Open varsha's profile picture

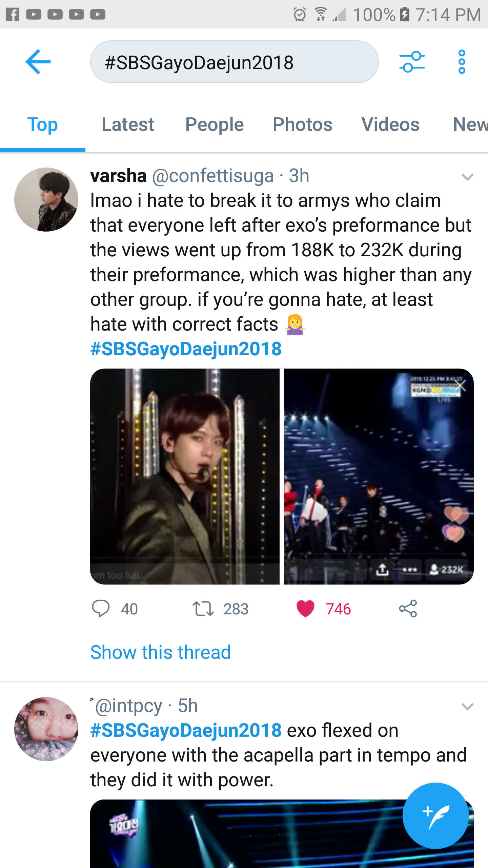tap(46, 200)
